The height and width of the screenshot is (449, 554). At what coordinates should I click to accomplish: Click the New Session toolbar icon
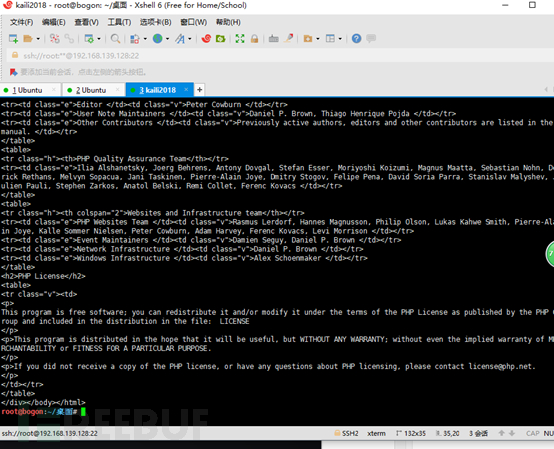13,39
